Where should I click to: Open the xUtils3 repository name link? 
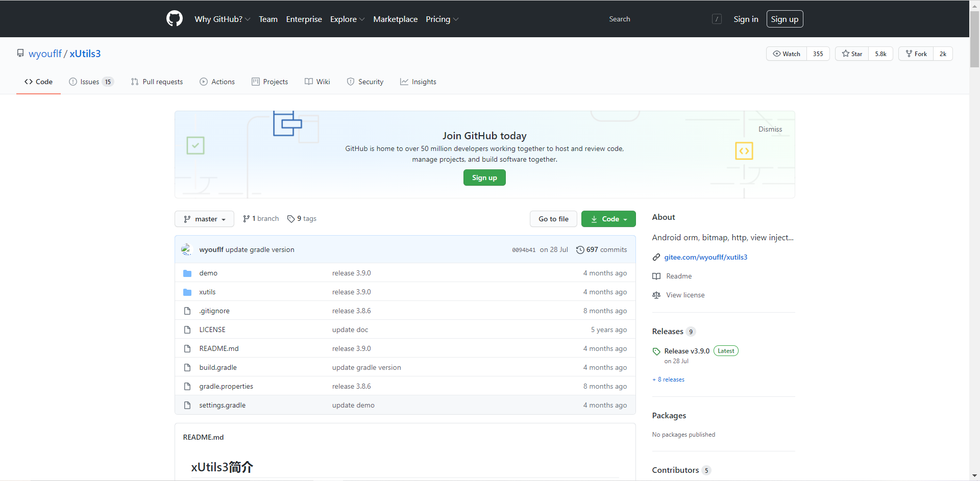(85, 54)
